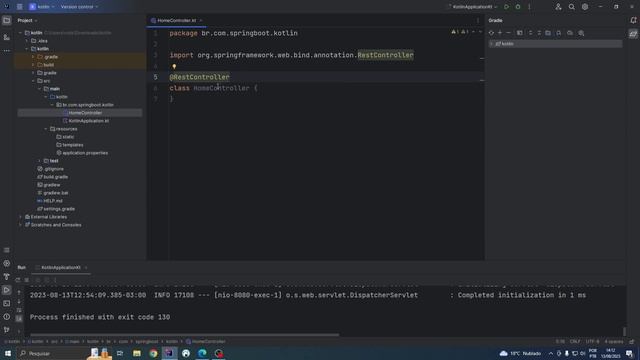The height and width of the screenshot is (360, 640).
Task: Reload all Gradle projects
Action: pyautogui.click(x=491, y=33)
